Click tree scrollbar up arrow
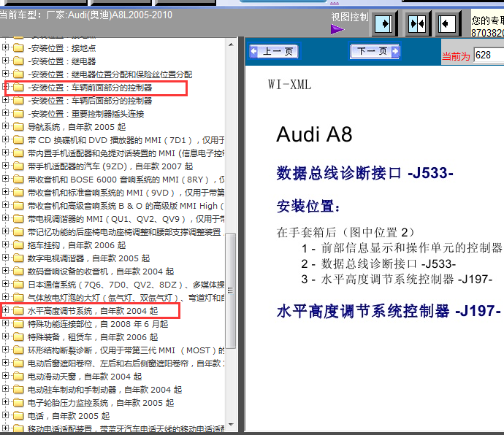504x435 pixels. click(x=231, y=45)
